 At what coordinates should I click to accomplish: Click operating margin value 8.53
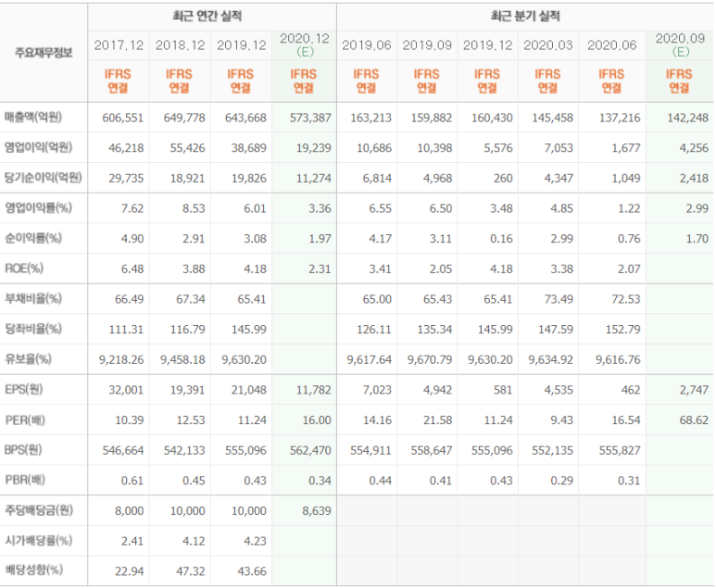coord(194,208)
